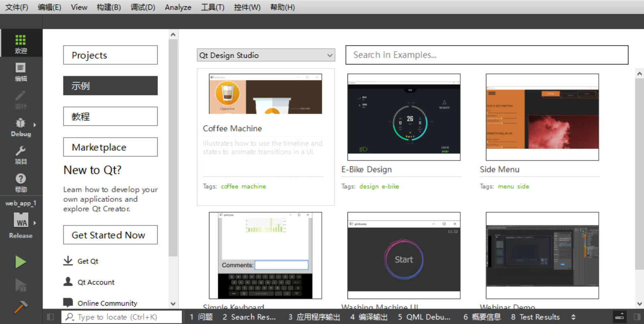Click the Projects button
The height and width of the screenshot is (324, 644).
[x=110, y=55]
